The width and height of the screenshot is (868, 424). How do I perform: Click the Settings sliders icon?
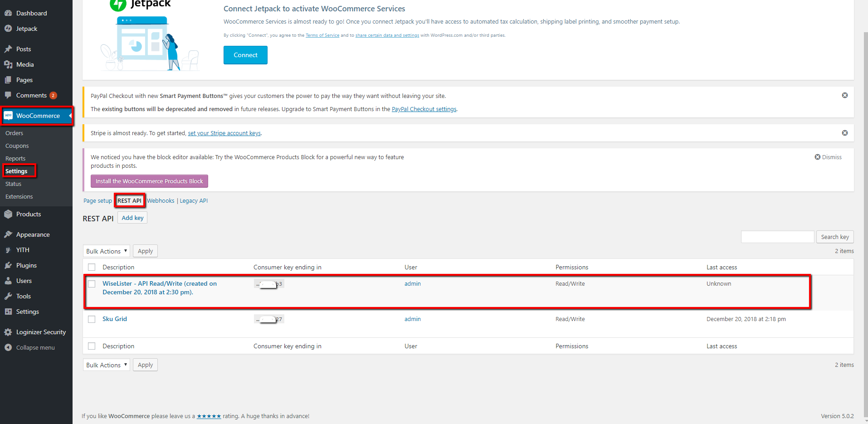[x=8, y=312]
